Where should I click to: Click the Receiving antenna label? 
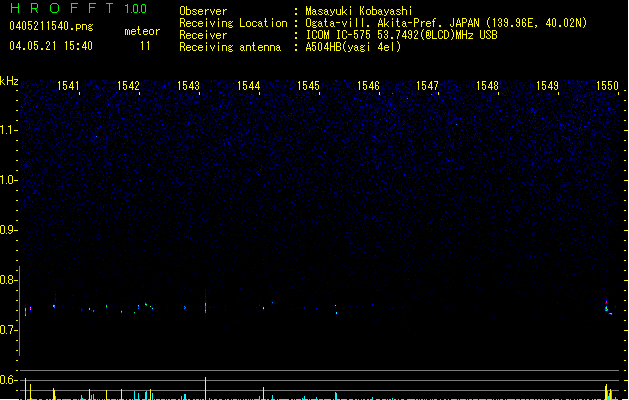click(x=230, y=47)
